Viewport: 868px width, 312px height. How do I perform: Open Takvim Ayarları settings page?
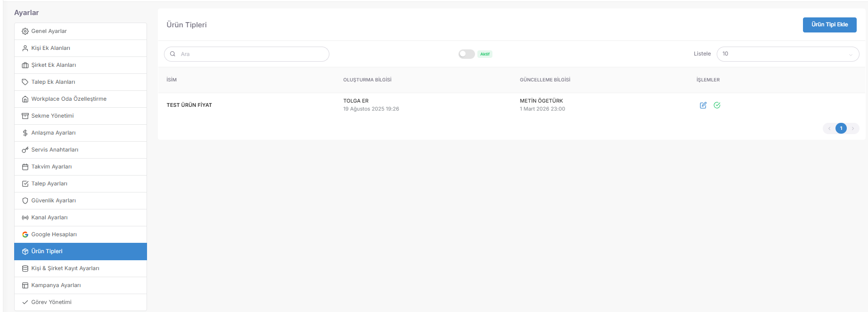(x=81, y=167)
